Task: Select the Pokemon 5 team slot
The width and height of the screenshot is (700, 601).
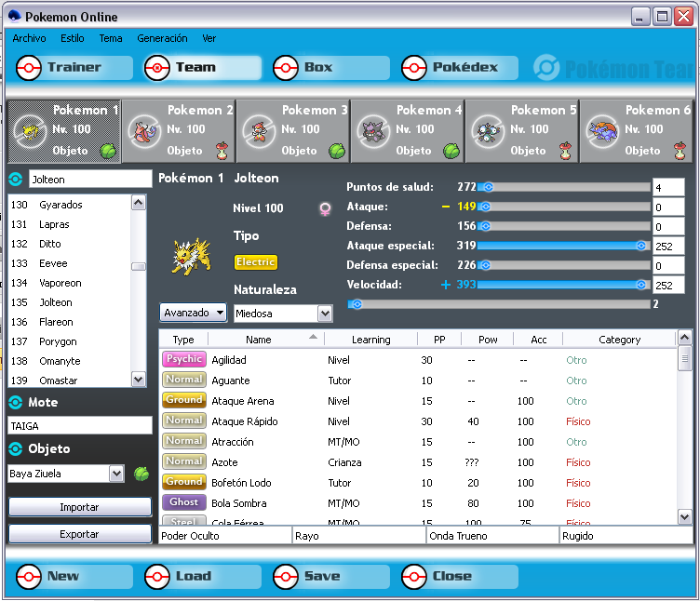Action: coord(522,131)
